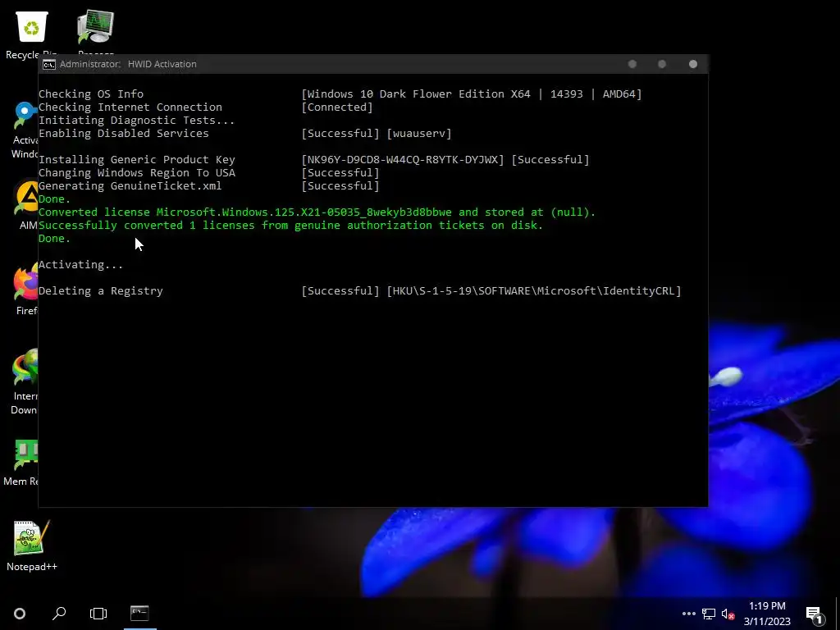Open the Action Center notification icon
This screenshot has height=630, width=840.
[x=815, y=614]
